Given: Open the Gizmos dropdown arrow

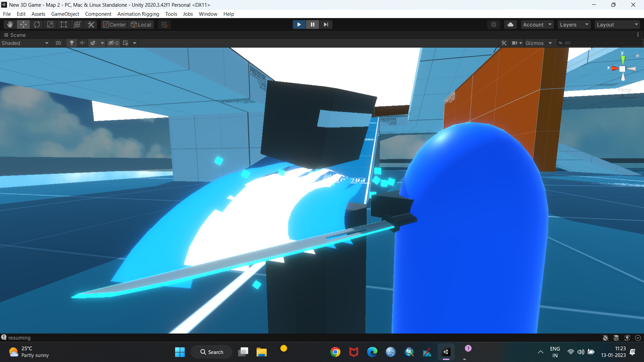Looking at the screenshot, I should click(550, 43).
